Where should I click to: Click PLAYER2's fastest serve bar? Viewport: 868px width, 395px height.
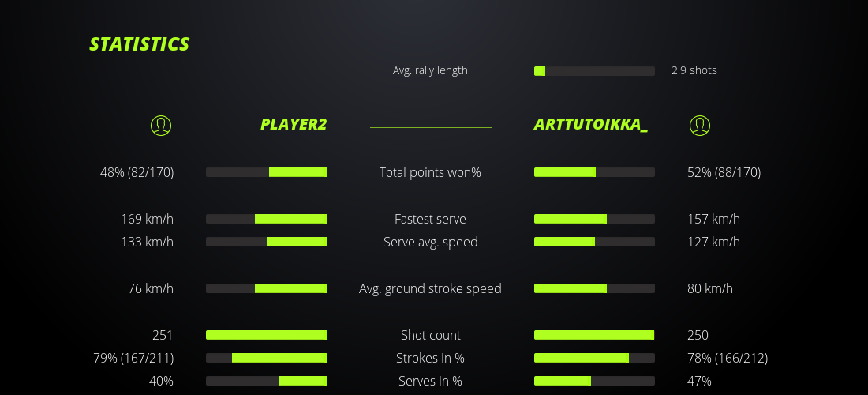267,219
